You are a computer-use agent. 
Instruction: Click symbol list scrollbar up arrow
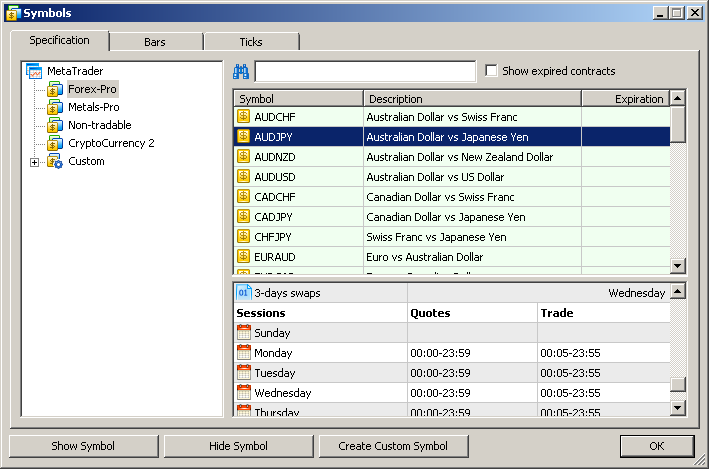tap(677, 98)
